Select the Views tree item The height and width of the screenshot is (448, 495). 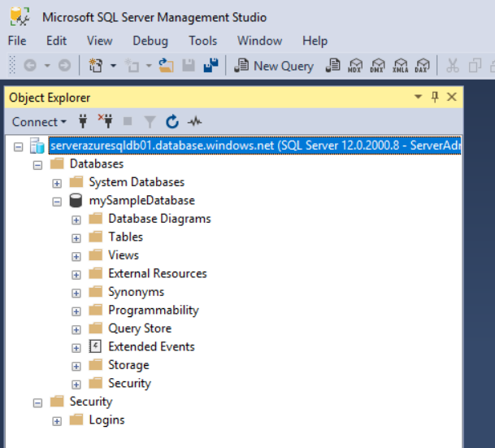[x=124, y=255]
